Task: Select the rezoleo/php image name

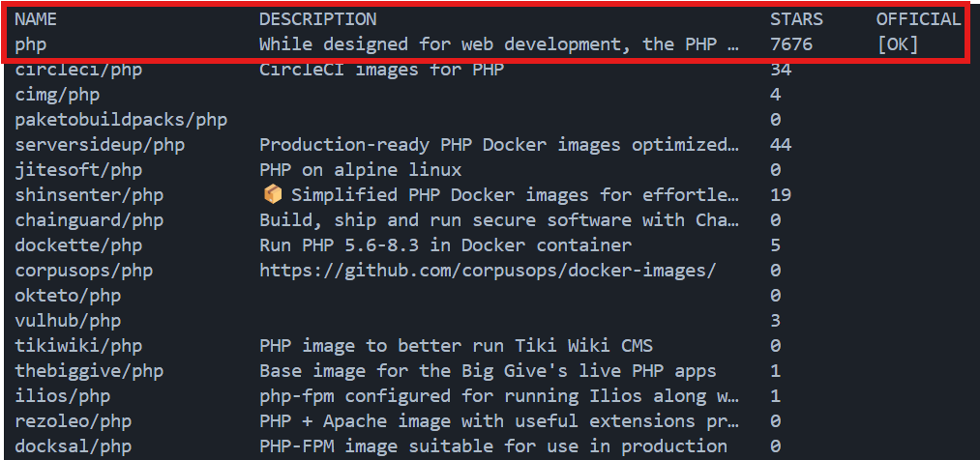Action: tap(74, 420)
